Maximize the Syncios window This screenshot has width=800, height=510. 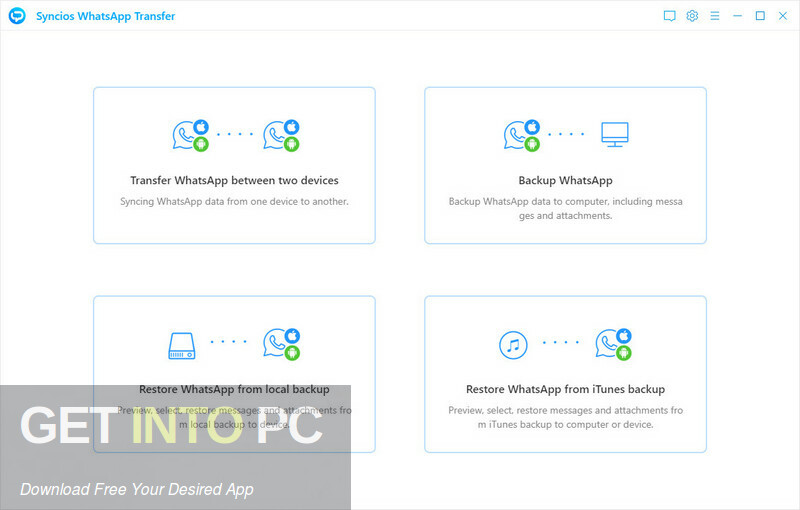(760, 16)
